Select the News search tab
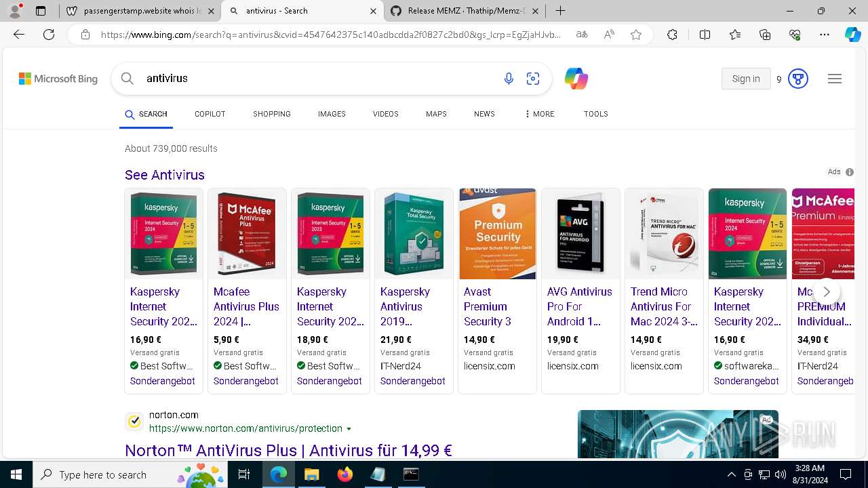 click(x=484, y=114)
